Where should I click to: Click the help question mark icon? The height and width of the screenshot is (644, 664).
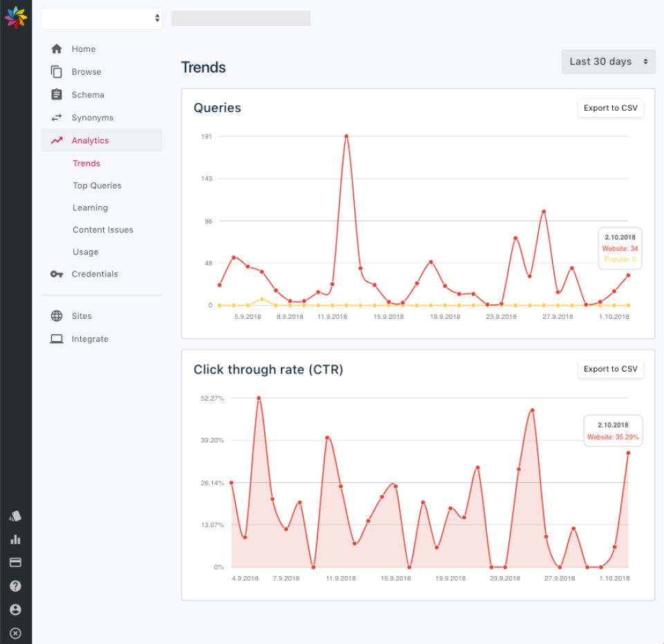(16, 586)
